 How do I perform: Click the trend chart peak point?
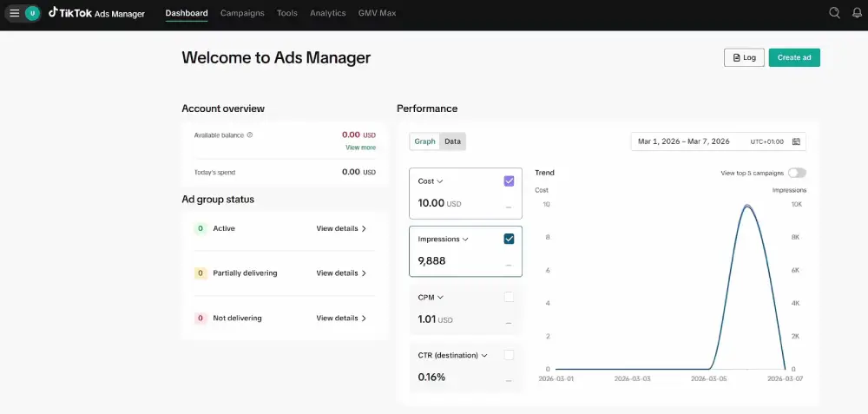pos(747,206)
